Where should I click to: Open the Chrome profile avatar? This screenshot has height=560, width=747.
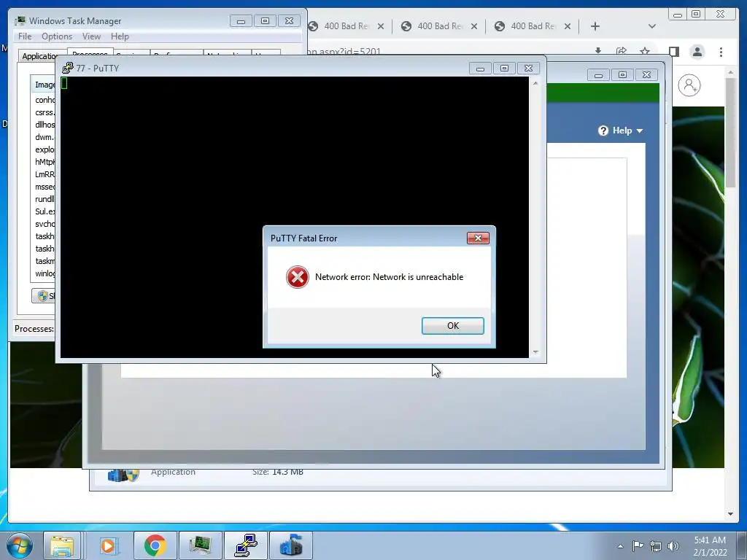click(x=697, y=52)
